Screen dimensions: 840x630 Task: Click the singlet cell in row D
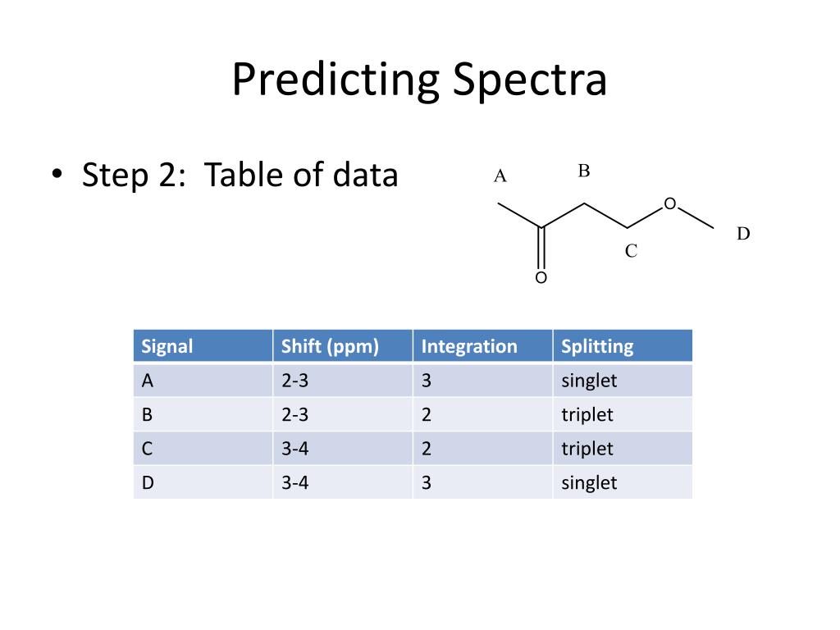click(x=623, y=482)
